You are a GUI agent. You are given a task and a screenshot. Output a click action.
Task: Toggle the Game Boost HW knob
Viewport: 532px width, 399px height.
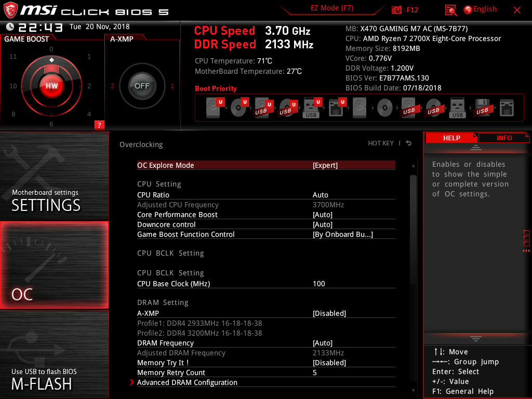(51, 86)
